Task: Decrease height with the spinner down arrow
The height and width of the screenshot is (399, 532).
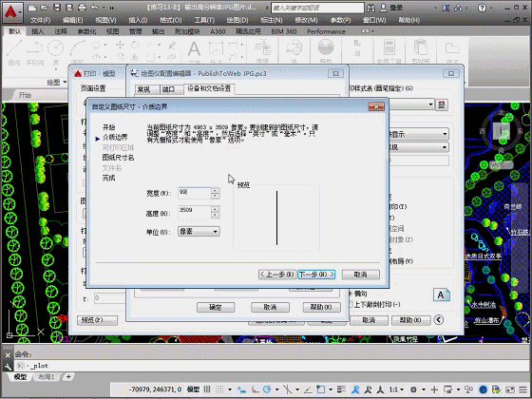Action: coord(215,215)
